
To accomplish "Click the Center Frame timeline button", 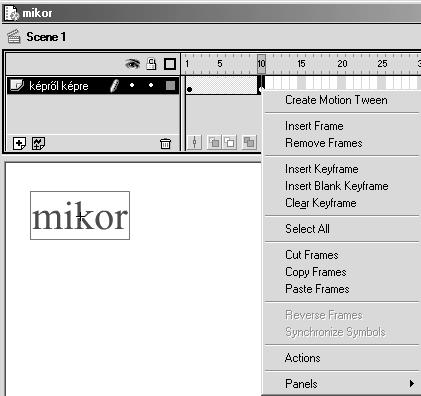I will point(195,143).
